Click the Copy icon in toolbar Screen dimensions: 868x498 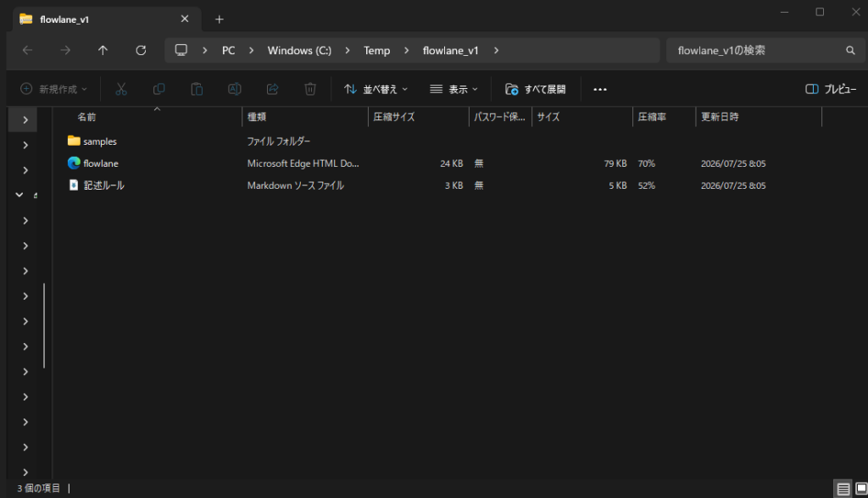point(159,89)
